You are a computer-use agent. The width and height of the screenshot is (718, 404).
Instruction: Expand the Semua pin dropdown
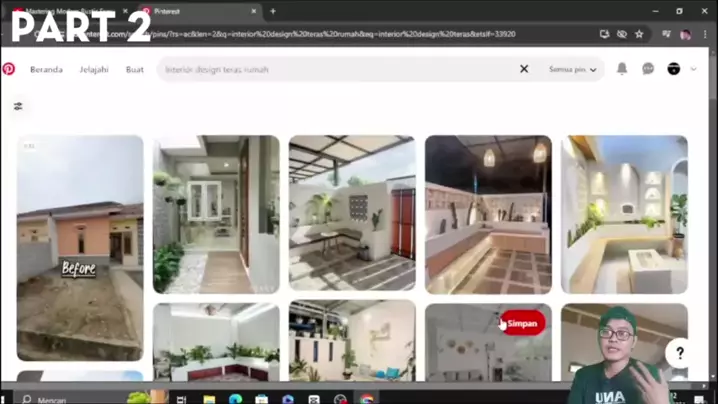(x=573, y=70)
